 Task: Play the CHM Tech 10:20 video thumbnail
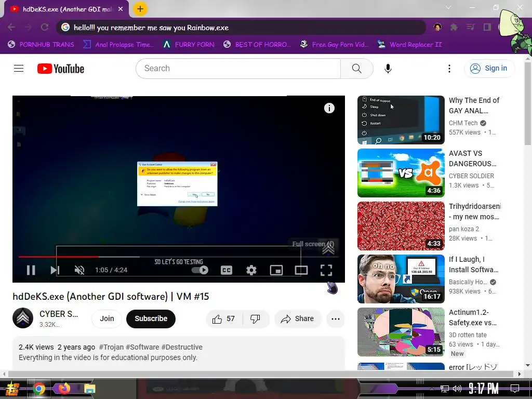[x=401, y=120]
